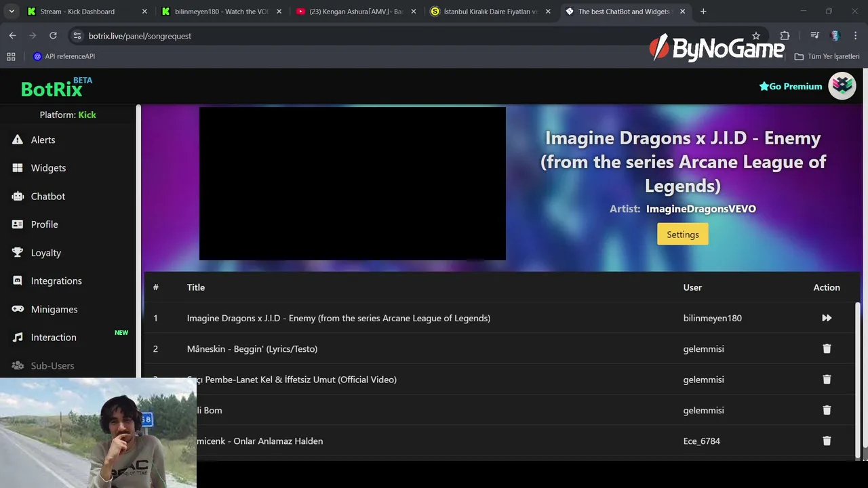Click the black video player
The height and width of the screenshot is (488, 868).
pyautogui.click(x=352, y=184)
